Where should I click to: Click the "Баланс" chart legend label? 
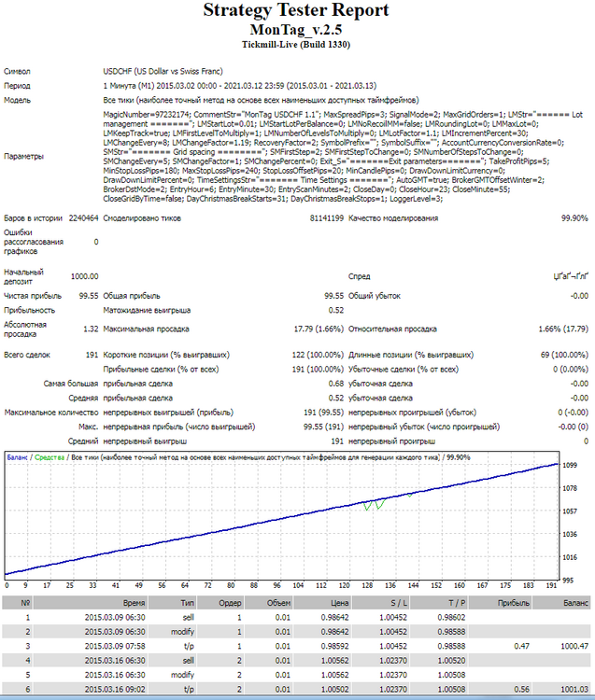pyautogui.click(x=17, y=457)
